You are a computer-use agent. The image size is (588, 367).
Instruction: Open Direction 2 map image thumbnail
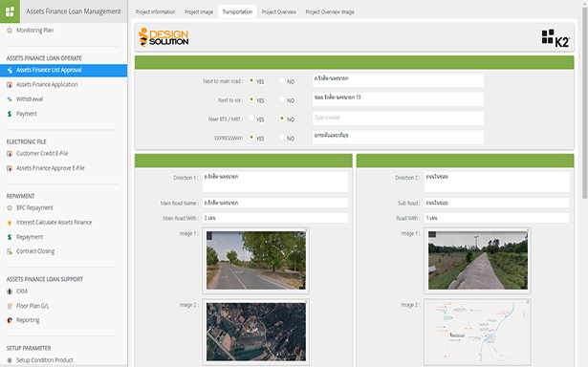pos(478,333)
